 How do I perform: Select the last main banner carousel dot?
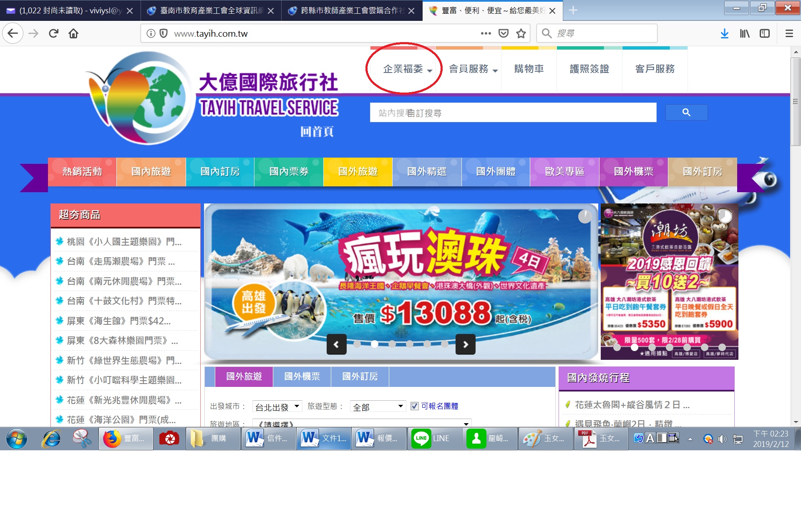pos(445,344)
